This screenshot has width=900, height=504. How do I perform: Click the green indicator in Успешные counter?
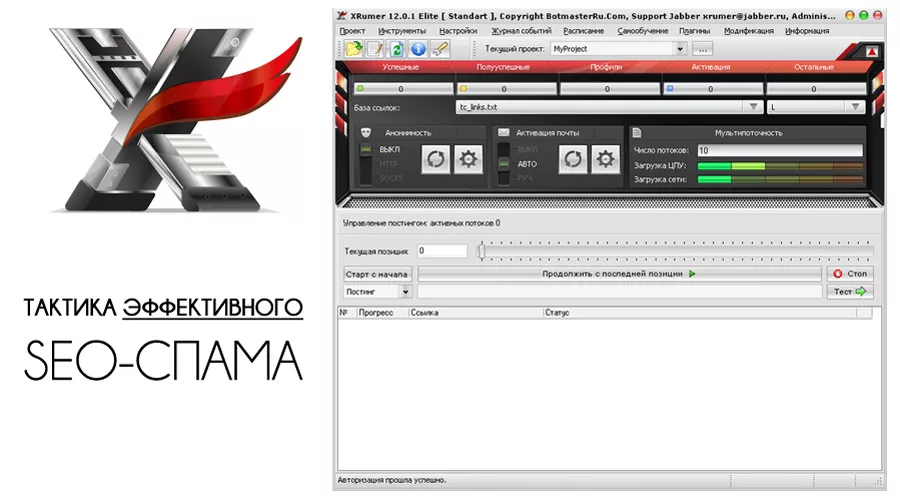coord(360,88)
